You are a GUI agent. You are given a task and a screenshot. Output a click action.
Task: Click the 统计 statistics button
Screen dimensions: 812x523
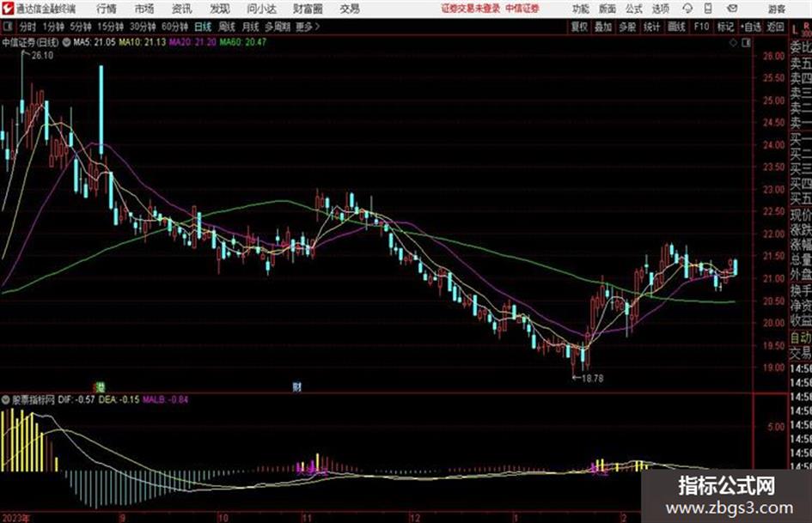[651, 27]
